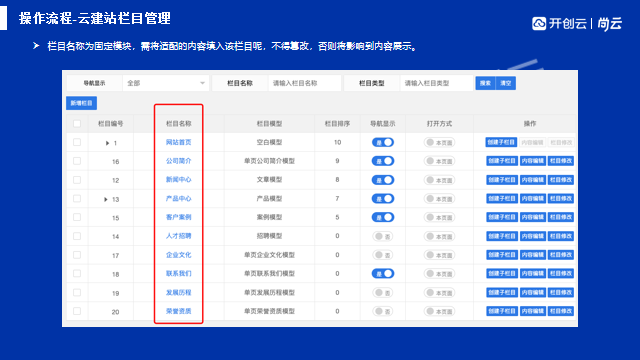Turn on 导航显示 switch for 荣誉资质

383,311
